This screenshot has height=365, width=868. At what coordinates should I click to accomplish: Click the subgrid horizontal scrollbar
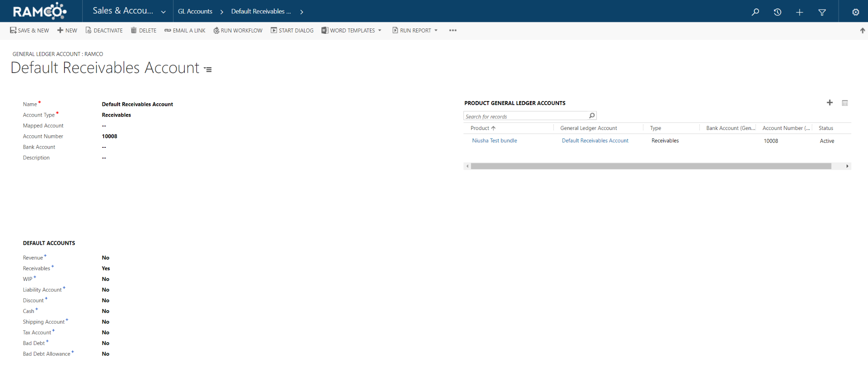[x=651, y=166]
